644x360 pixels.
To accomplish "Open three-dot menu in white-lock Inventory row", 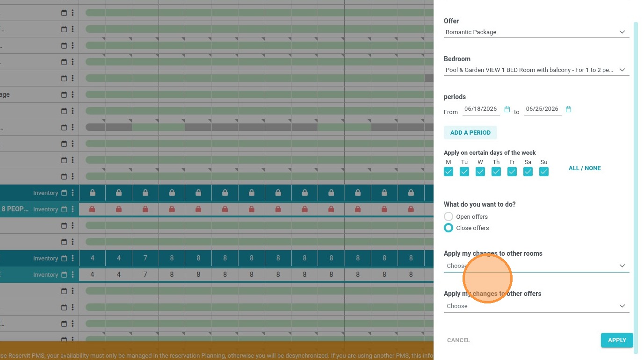I will 72,193.
